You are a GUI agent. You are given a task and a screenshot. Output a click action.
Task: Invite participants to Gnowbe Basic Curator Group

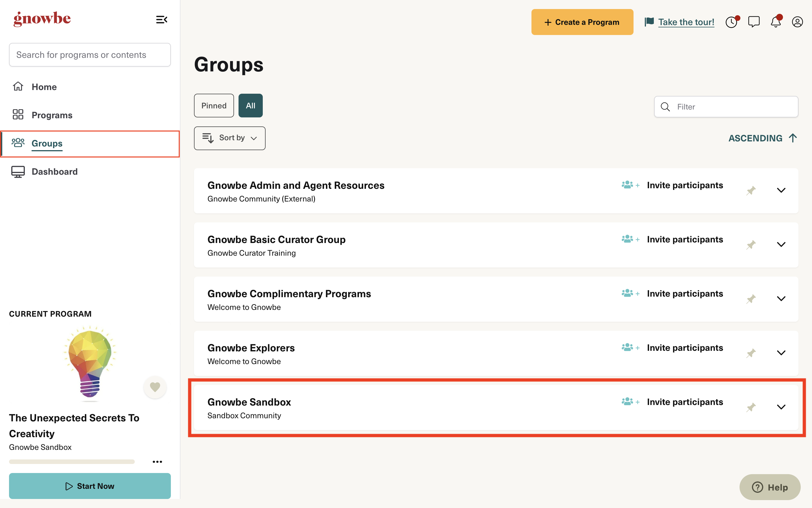click(685, 239)
